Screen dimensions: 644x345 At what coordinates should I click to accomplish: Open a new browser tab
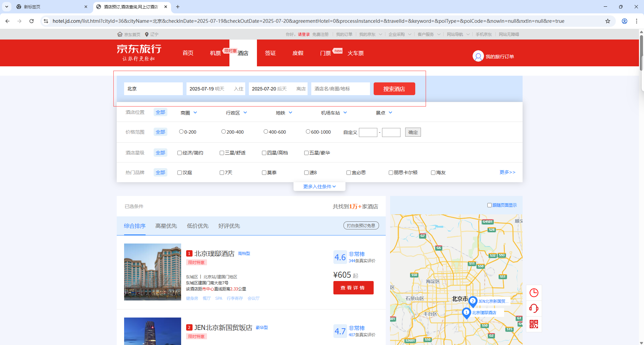[178, 7]
